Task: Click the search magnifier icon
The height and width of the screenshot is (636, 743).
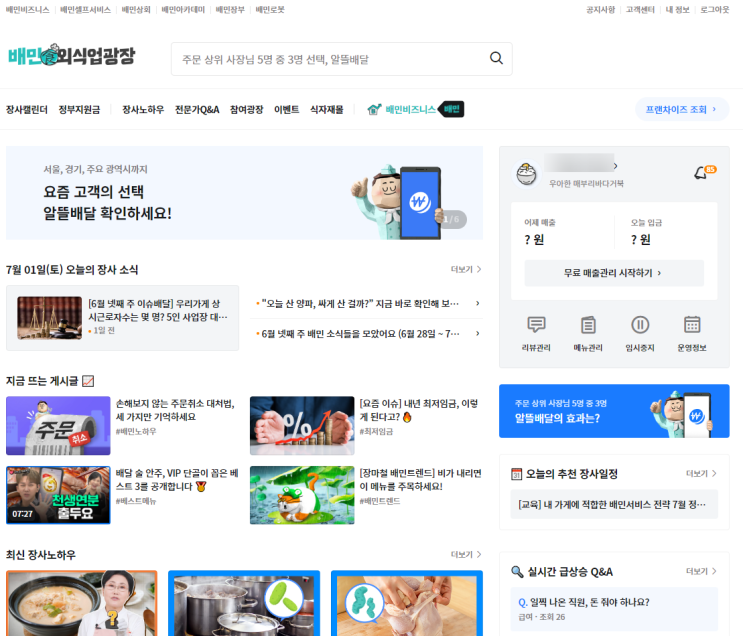Action: click(x=496, y=58)
